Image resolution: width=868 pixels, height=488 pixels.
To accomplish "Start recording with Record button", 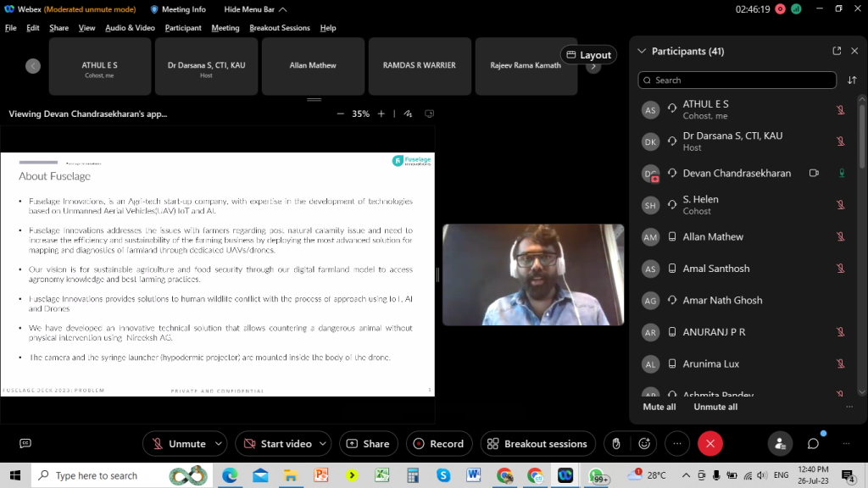I will tap(439, 444).
